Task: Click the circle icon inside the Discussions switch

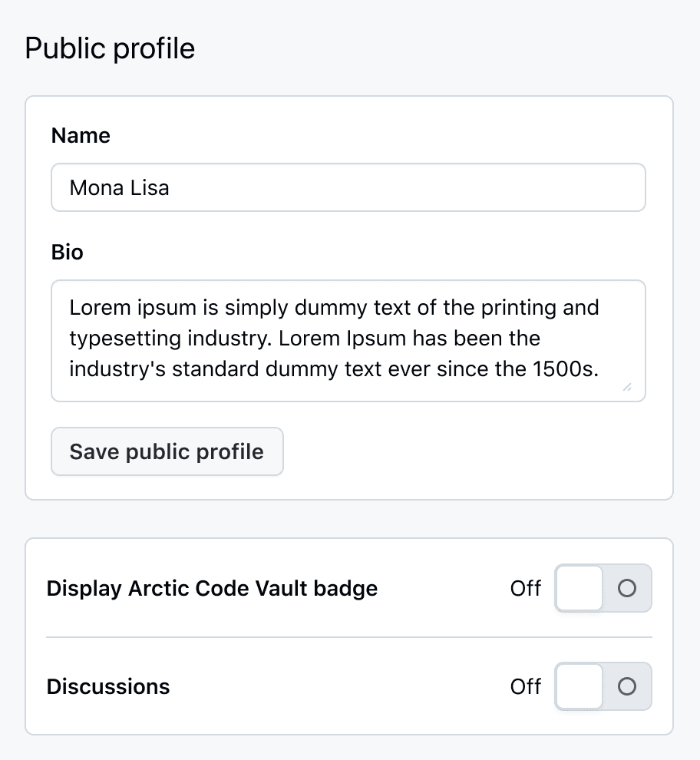Action: pos(628,687)
